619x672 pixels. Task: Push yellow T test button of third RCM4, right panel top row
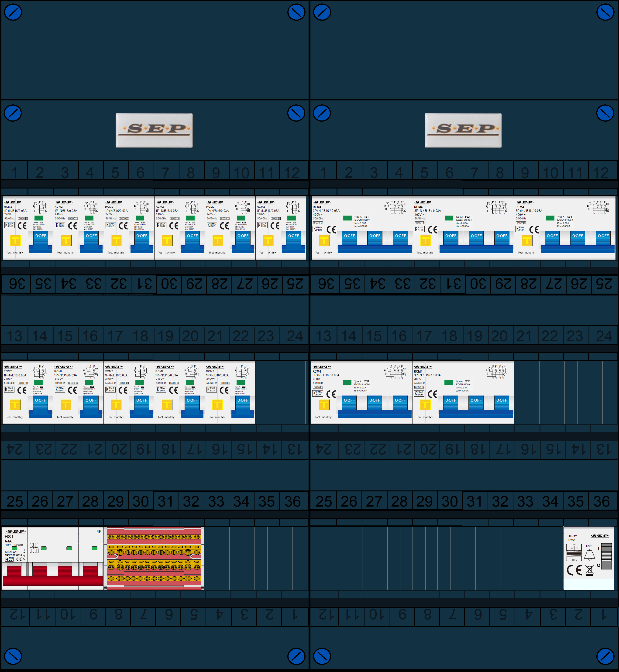(527, 240)
